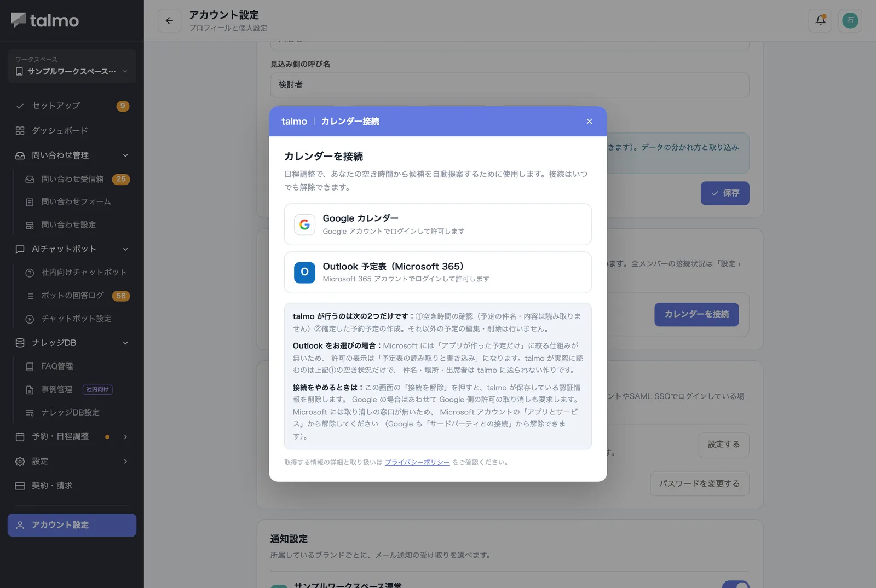Click the Outlook O logo icon
Image resolution: width=876 pixels, height=588 pixels.
(x=304, y=273)
